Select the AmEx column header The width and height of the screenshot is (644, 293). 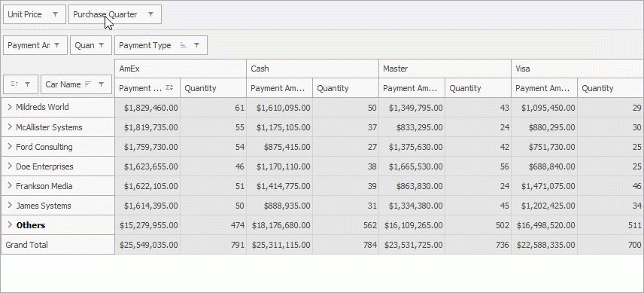click(x=181, y=69)
